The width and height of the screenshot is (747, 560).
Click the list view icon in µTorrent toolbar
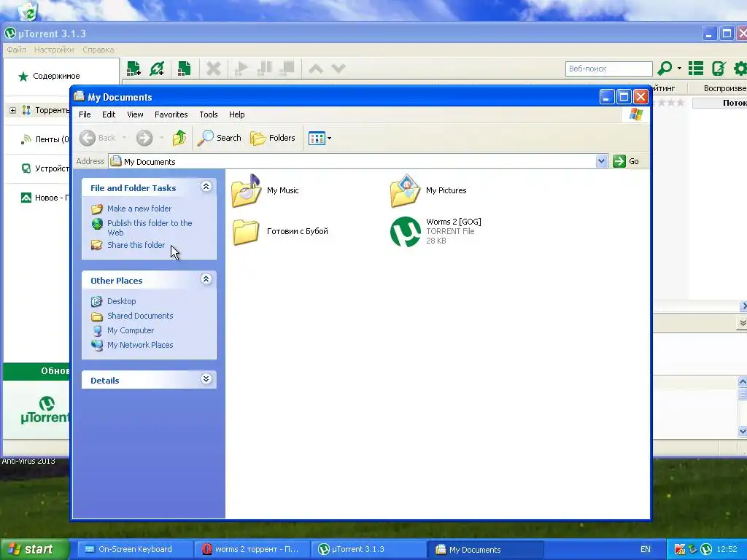click(695, 69)
